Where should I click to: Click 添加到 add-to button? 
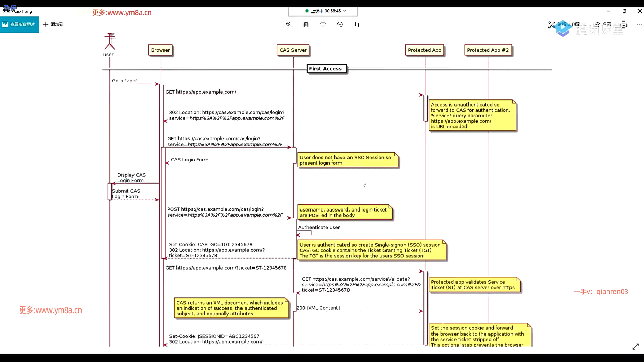[53, 24]
